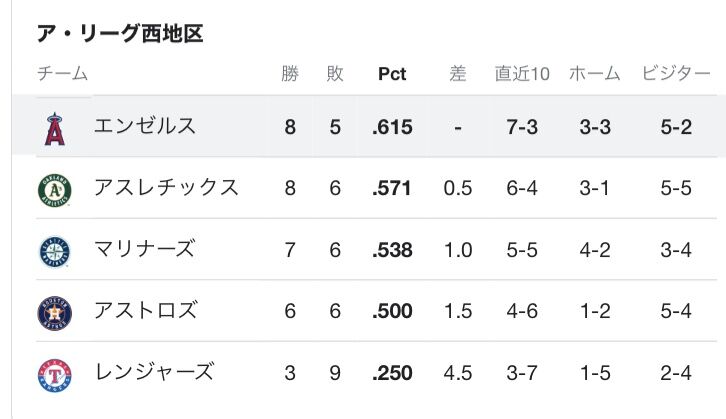Click the 直近10 column header
Image resolution: width=726 pixels, height=419 pixels.
(522, 74)
